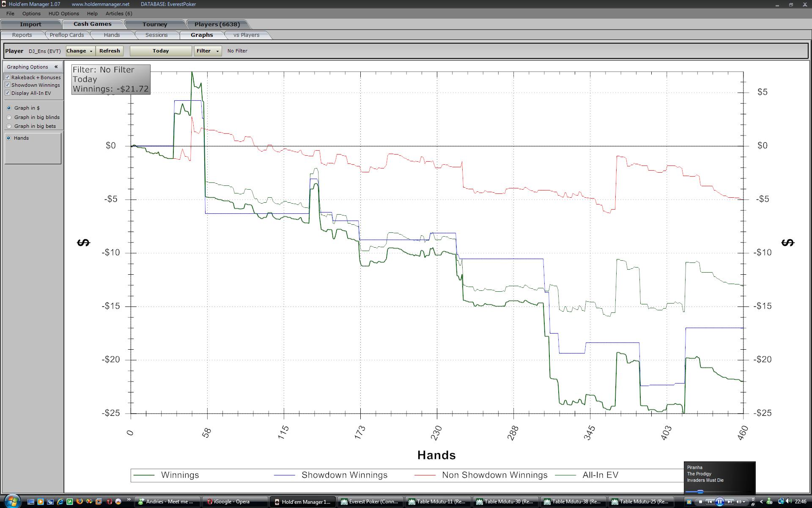
Task: Open the Options menu
Action: coord(31,14)
